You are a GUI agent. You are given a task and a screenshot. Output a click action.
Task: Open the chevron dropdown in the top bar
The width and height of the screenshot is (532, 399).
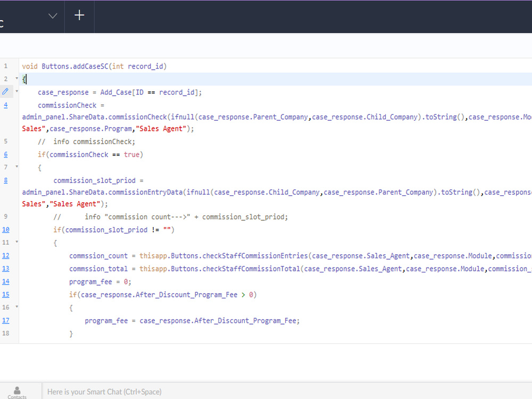53,15
